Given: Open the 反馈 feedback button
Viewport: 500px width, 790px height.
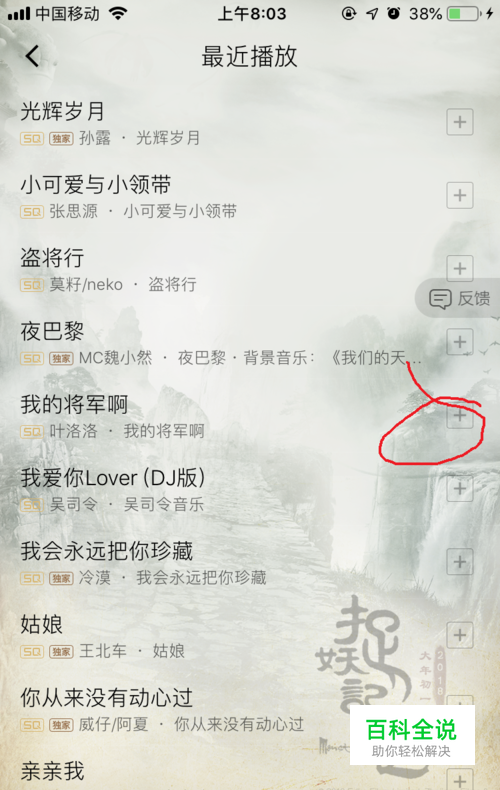Looking at the screenshot, I should click(x=459, y=298).
